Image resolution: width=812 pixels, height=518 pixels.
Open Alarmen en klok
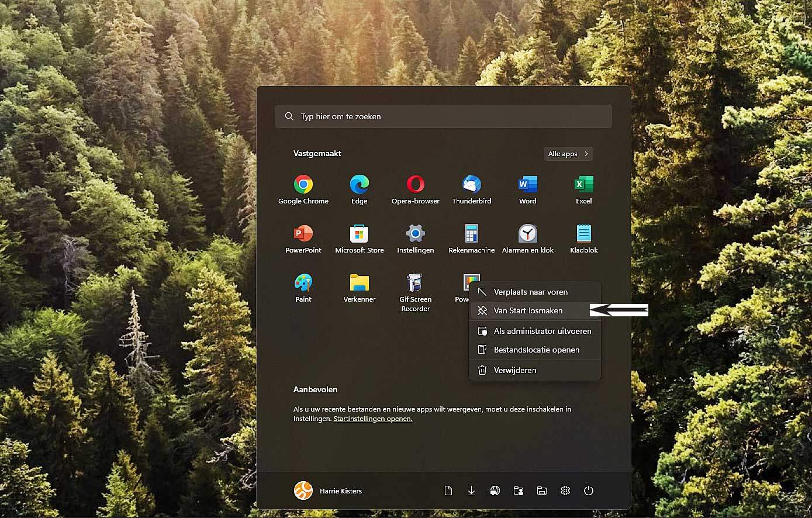click(x=527, y=239)
